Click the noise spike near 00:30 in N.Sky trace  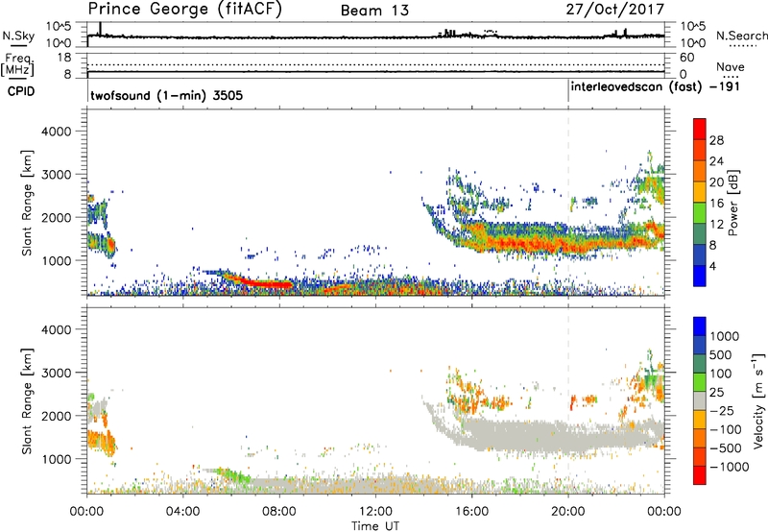point(101,29)
